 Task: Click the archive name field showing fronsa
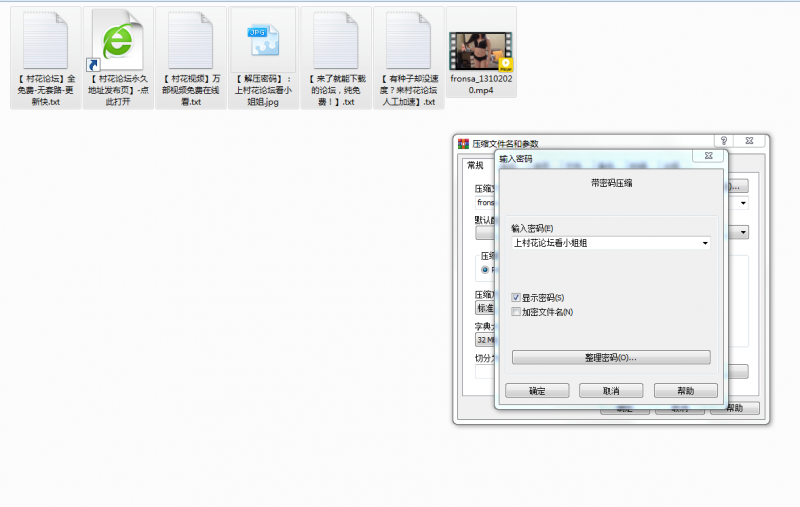(x=485, y=203)
